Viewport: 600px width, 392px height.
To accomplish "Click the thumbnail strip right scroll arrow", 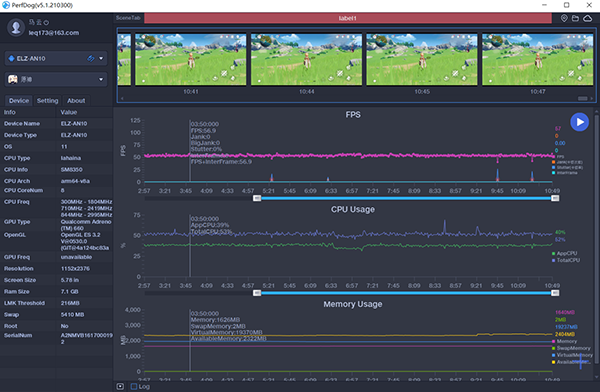I will coord(592,98).
